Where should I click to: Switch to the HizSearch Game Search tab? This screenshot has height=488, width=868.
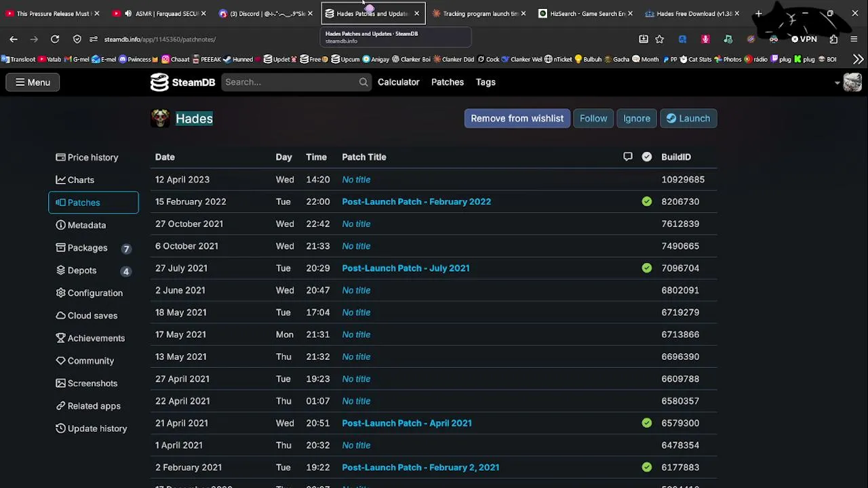[x=585, y=14]
